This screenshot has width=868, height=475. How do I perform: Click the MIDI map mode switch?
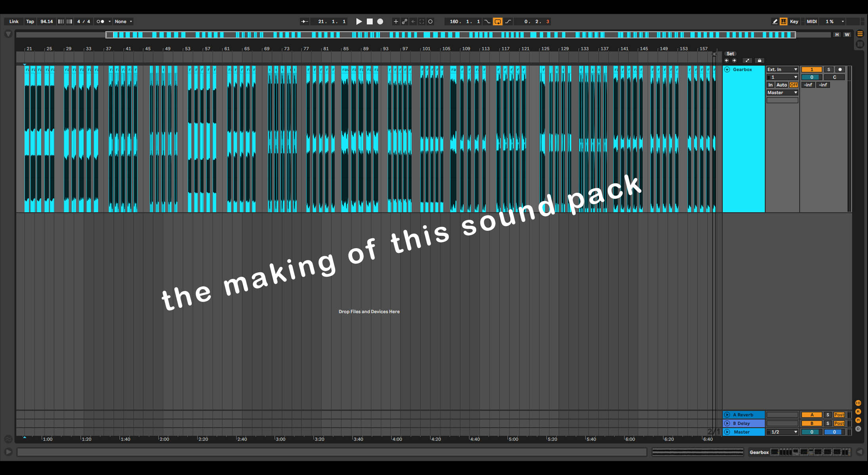click(x=811, y=21)
